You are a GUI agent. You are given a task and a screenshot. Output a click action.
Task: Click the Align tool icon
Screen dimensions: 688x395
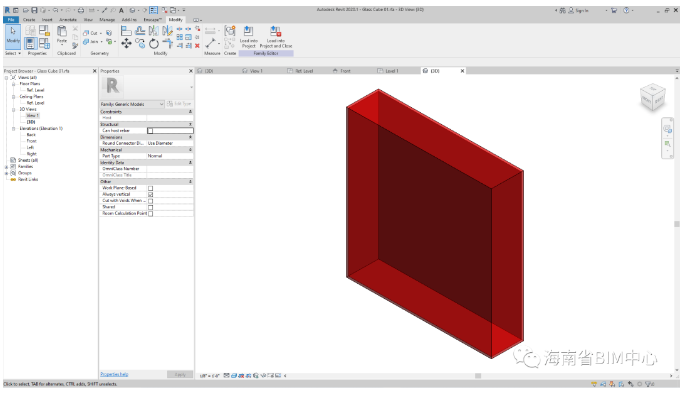[126, 31]
